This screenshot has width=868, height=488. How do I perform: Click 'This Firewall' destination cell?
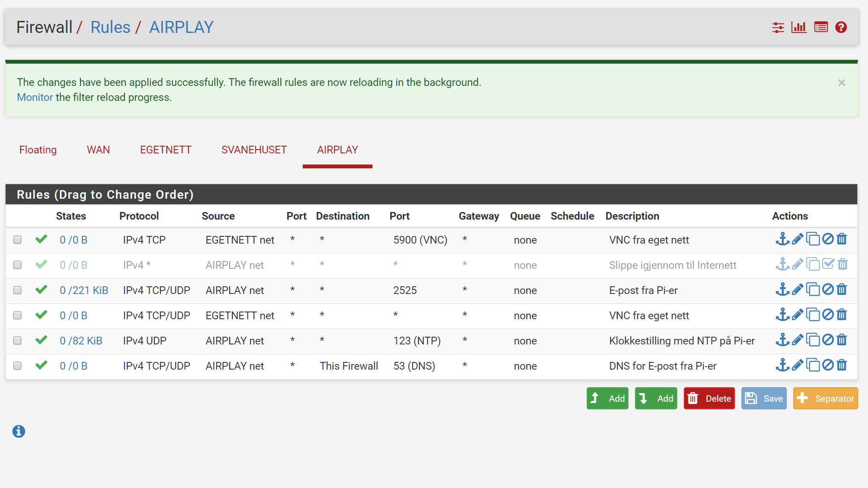(x=349, y=366)
